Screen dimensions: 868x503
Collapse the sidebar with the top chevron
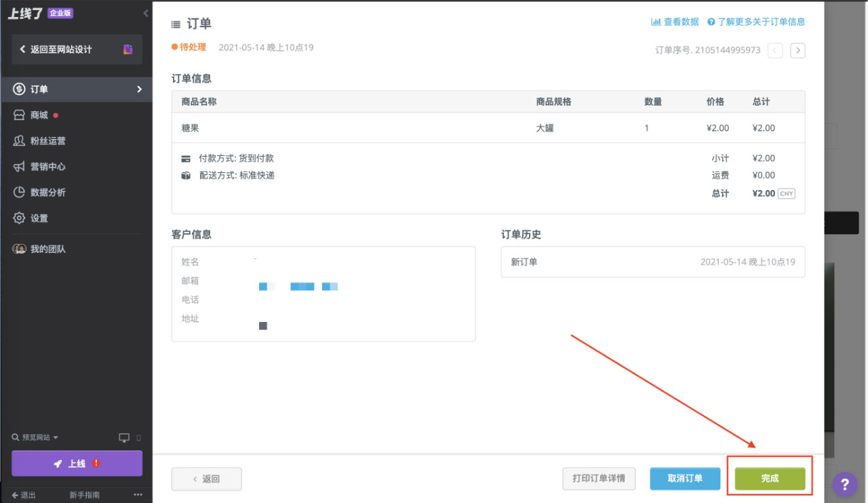tap(144, 12)
